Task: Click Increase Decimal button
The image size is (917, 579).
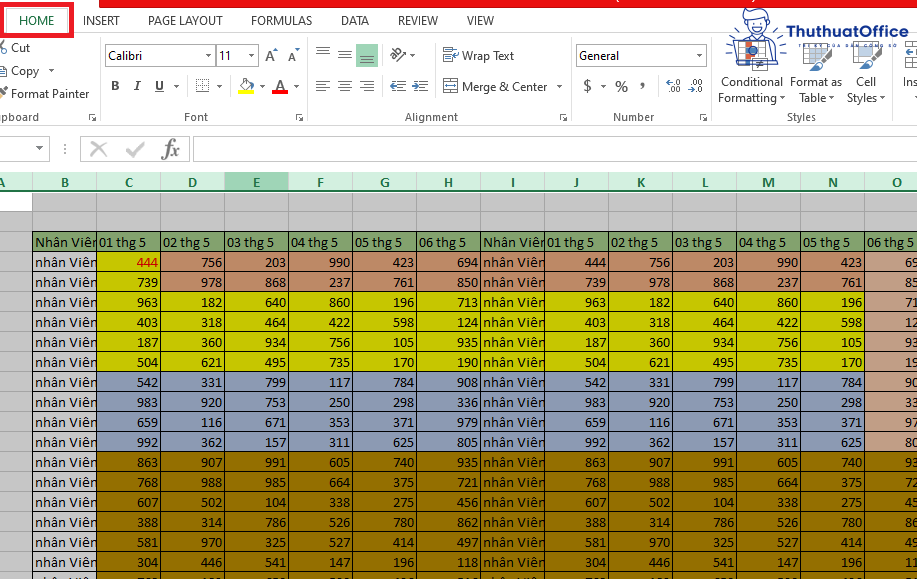Action: click(x=673, y=87)
